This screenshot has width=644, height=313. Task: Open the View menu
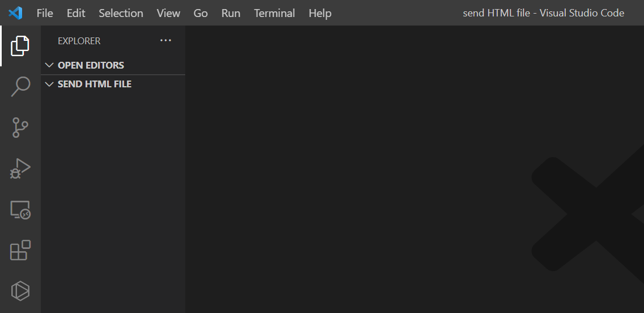168,13
